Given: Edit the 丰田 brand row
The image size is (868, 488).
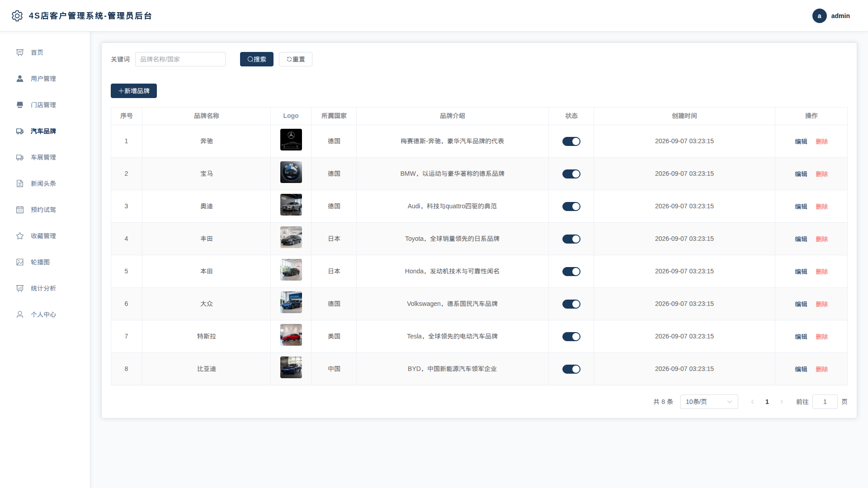Looking at the screenshot, I should (801, 239).
